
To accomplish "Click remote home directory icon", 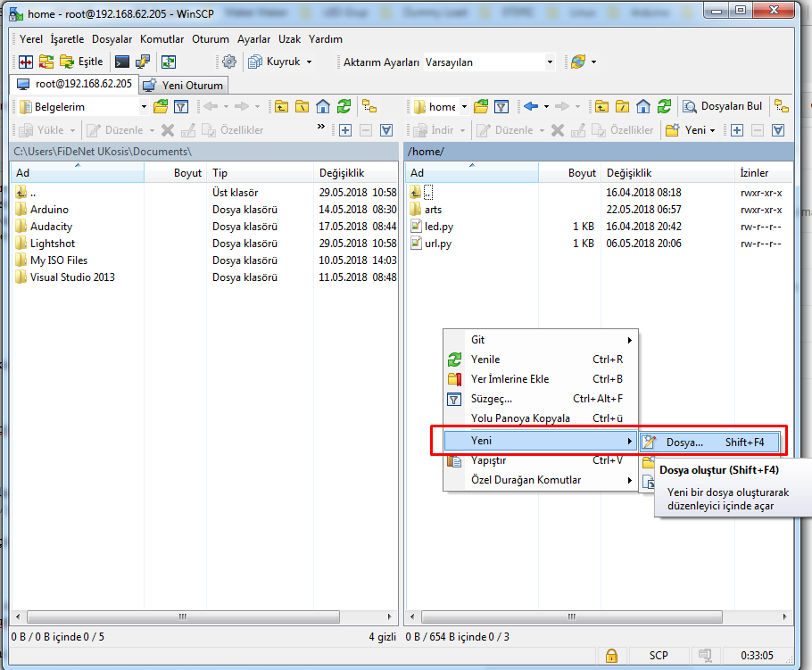I will pos(643,107).
